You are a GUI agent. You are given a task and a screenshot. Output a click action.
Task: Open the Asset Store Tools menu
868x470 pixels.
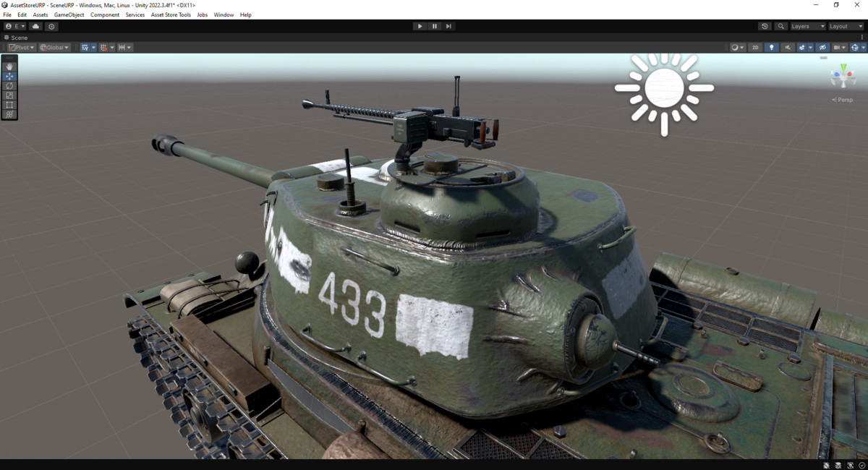click(171, 14)
